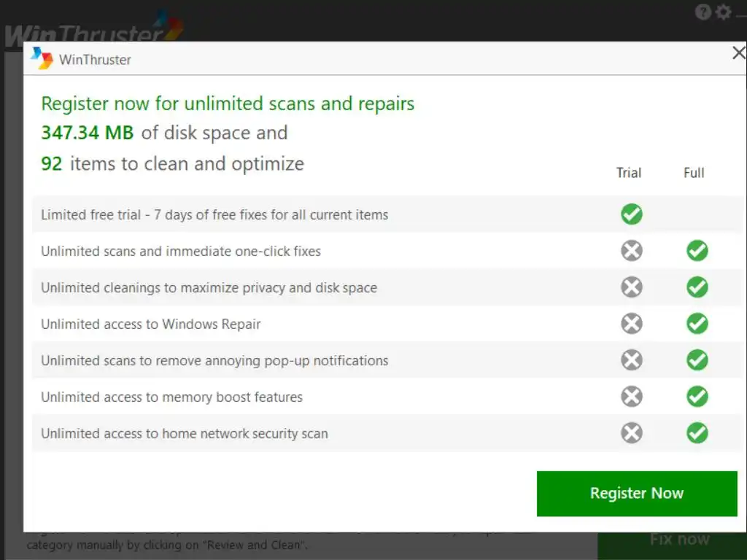Click the green Trial checkmark for limited free trial
747x560 pixels.
click(x=631, y=214)
